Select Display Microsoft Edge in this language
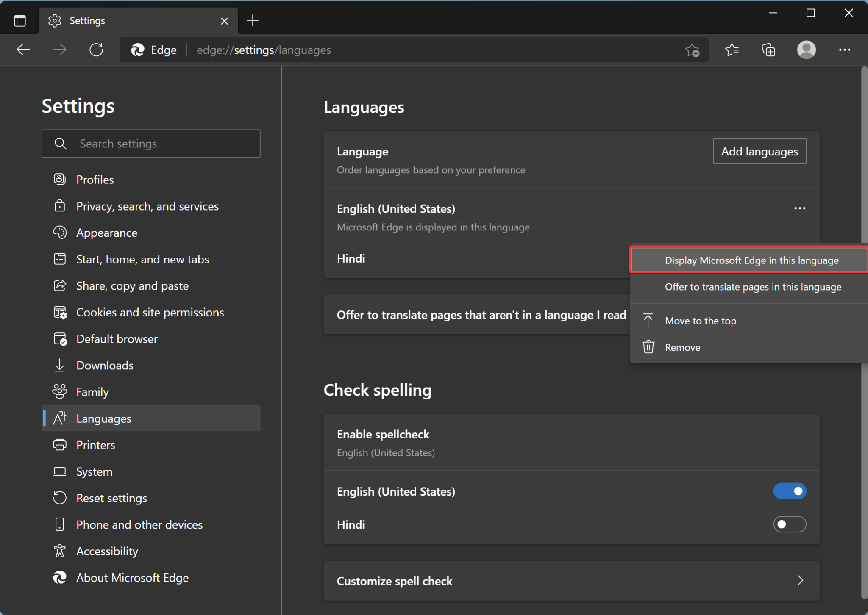 752,260
